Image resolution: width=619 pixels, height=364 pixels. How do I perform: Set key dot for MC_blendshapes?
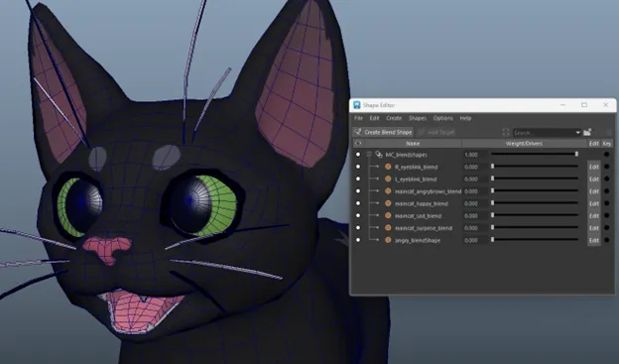607,155
